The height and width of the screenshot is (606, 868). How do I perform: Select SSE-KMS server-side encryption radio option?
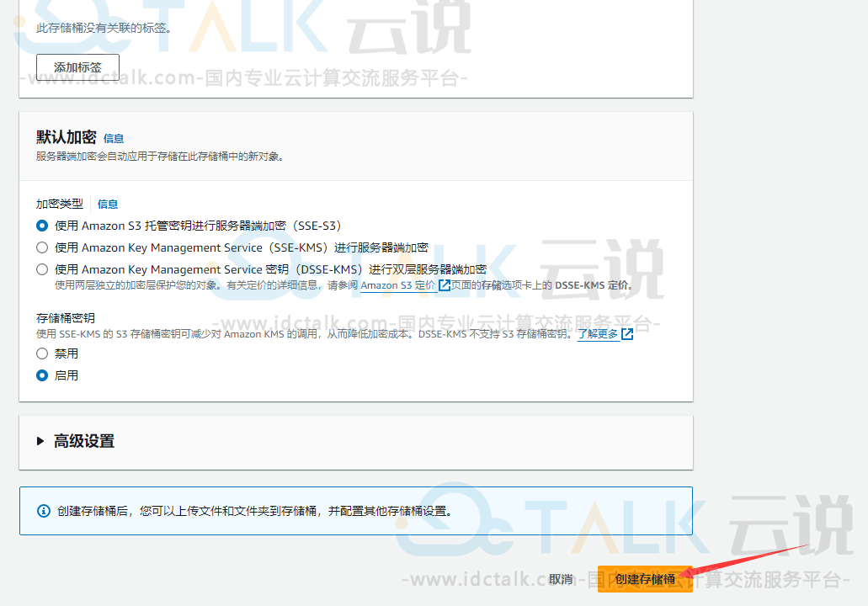click(x=42, y=247)
